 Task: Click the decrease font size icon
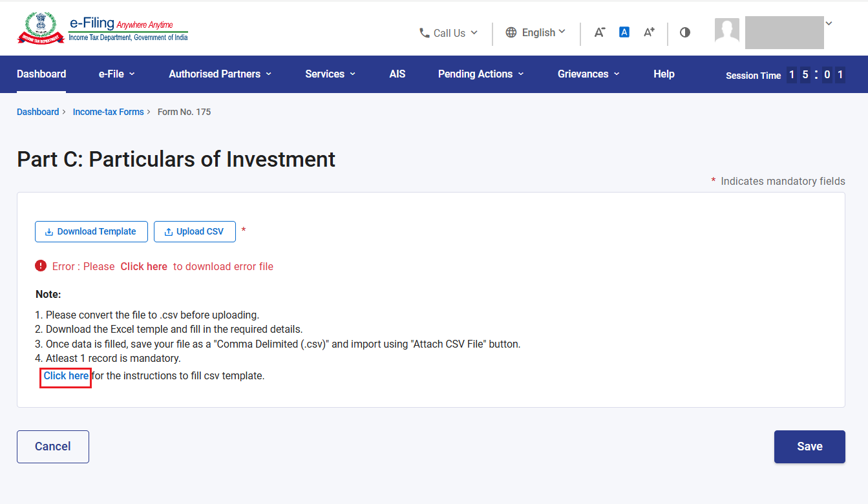tap(600, 32)
